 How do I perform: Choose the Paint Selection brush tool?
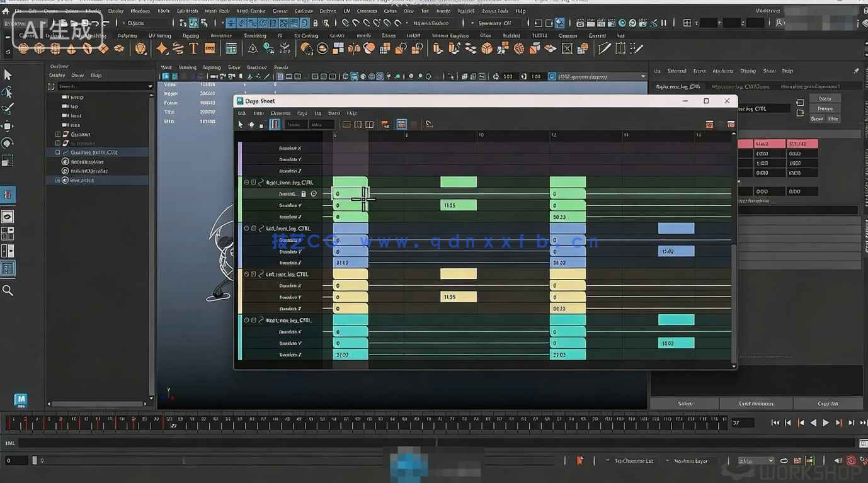pyautogui.click(x=8, y=109)
